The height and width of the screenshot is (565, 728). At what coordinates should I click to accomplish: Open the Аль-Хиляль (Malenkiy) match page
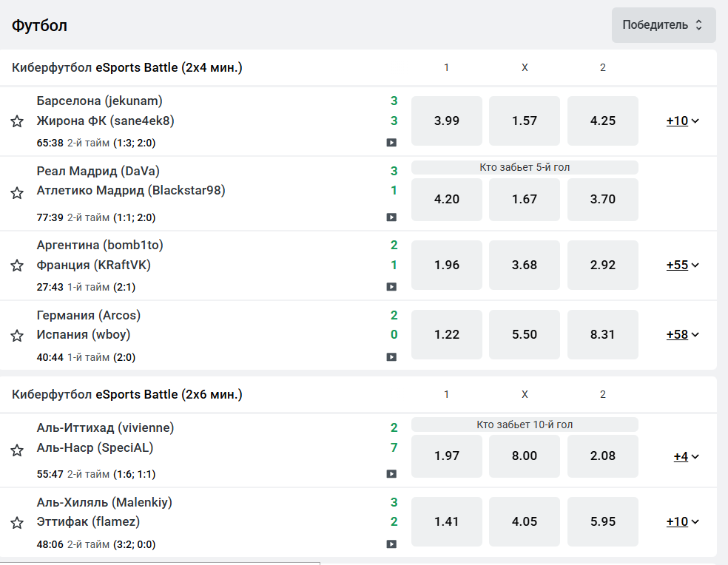(x=104, y=503)
